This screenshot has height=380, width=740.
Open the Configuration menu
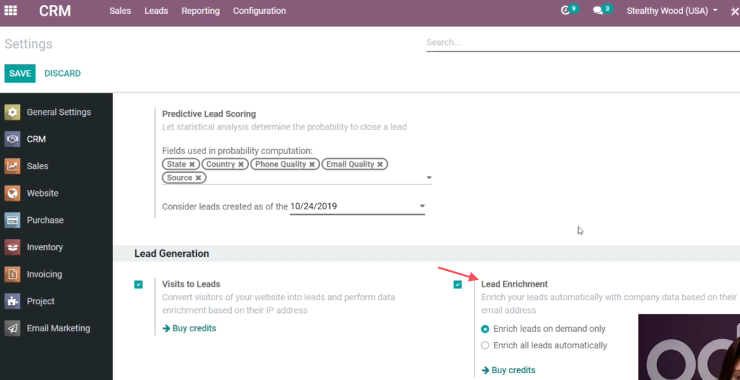259,11
